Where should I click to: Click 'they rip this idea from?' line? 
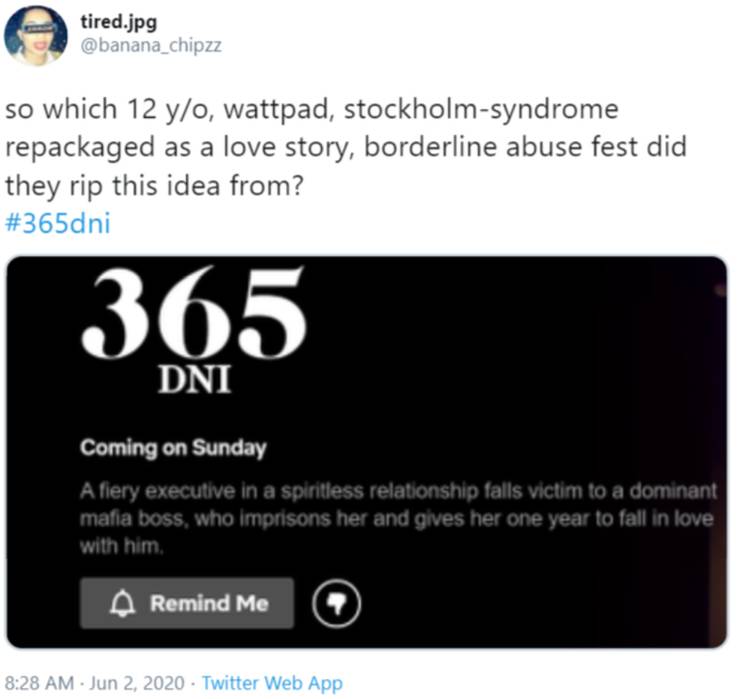pyautogui.click(x=154, y=185)
